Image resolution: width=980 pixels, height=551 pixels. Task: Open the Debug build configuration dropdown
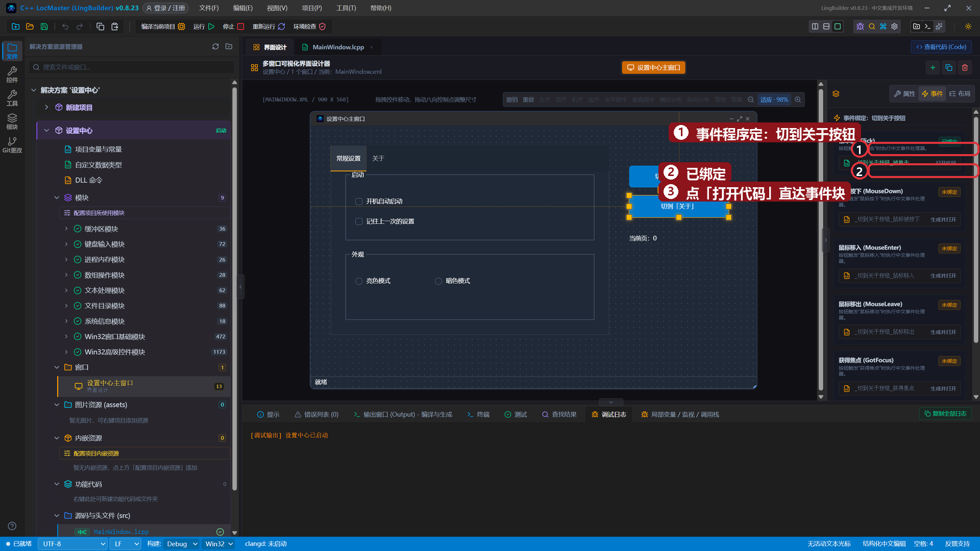(182, 544)
